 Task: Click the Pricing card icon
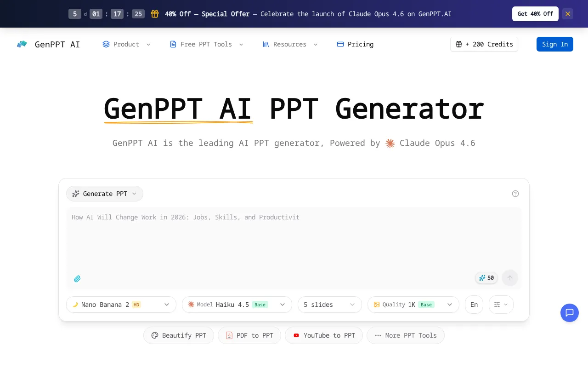(x=340, y=44)
